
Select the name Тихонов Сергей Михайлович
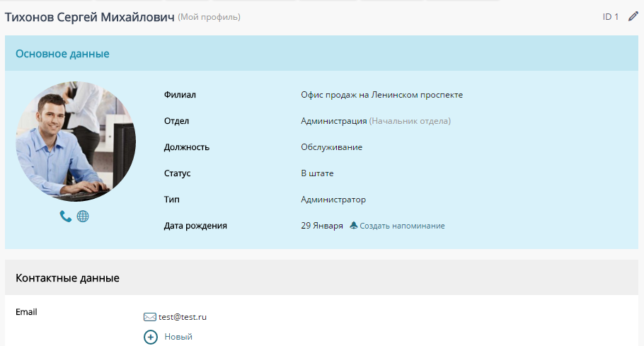(x=90, y=17)
